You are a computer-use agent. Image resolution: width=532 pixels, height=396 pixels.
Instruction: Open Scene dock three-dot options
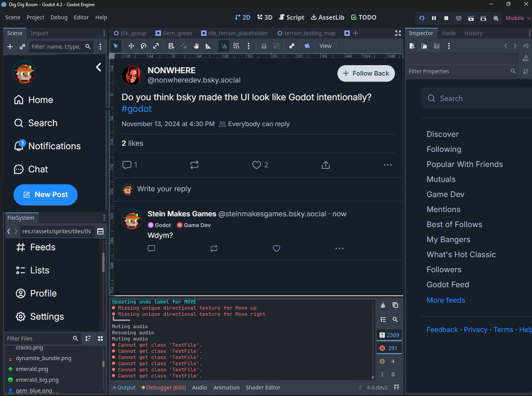[x=101, y=47]
